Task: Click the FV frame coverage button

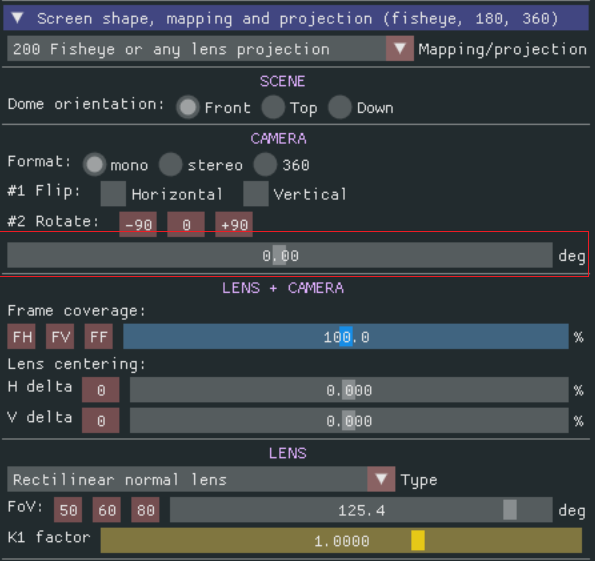Action: [60, 336]
